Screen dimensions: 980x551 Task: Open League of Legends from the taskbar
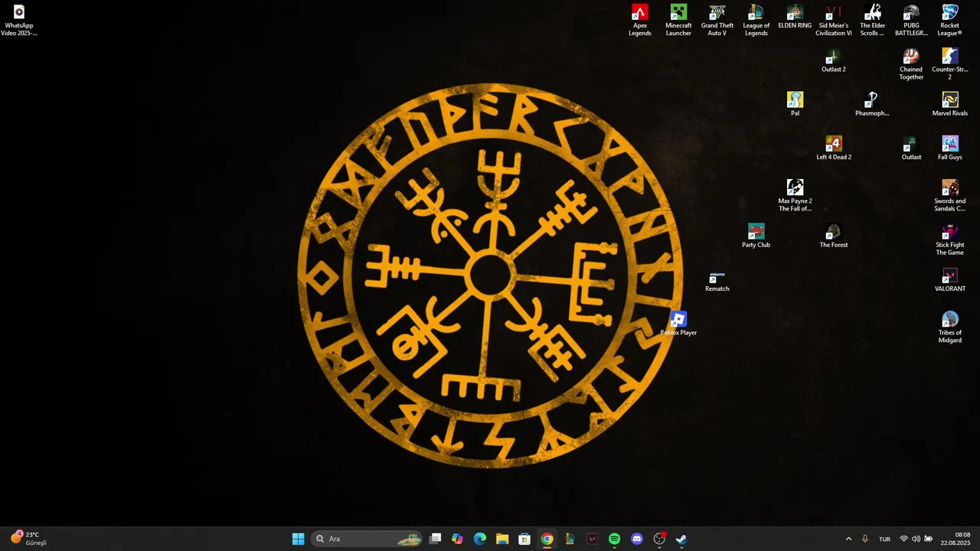click(x=570, y=539)
